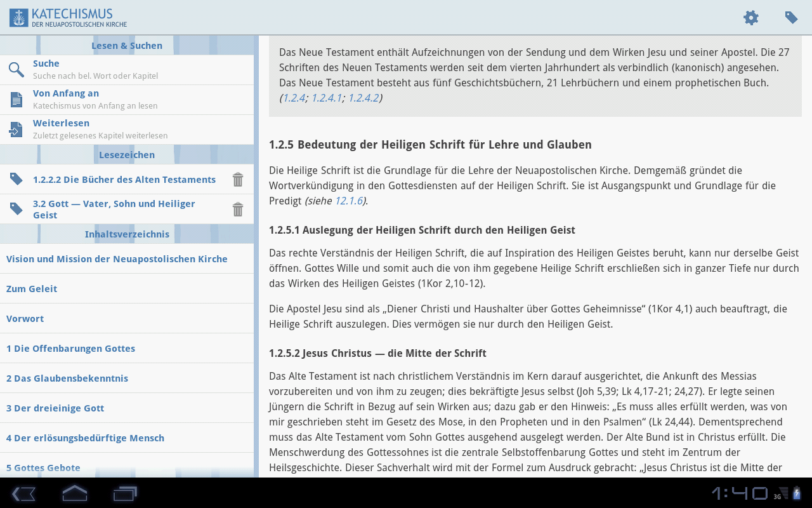Tap the document icon beside Von Anfang an
Screen dimensions: 812x508
pyautogui.click(x=16, y=99)
